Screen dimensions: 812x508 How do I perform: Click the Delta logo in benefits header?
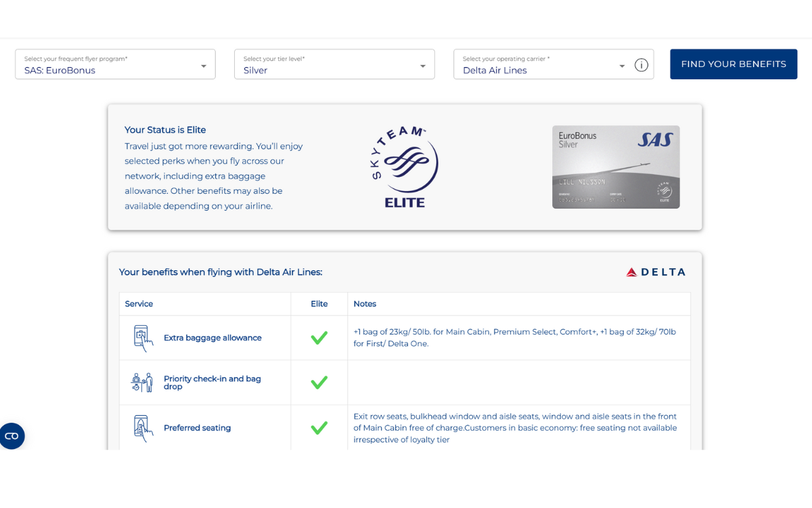click(655, 272)
